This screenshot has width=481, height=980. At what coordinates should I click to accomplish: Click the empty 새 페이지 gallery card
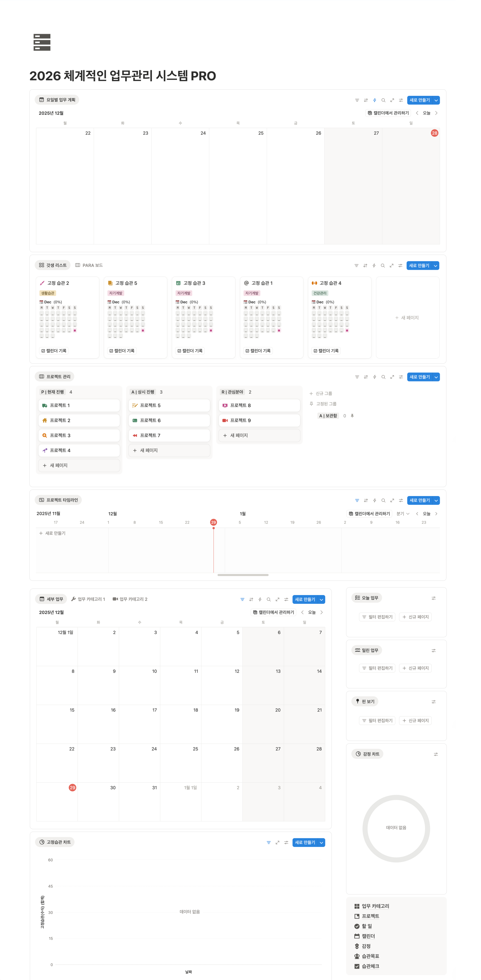pos(407,317)
